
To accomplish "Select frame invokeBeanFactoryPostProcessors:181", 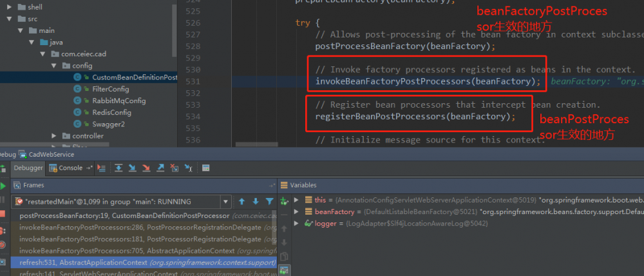I will [143, 239].
